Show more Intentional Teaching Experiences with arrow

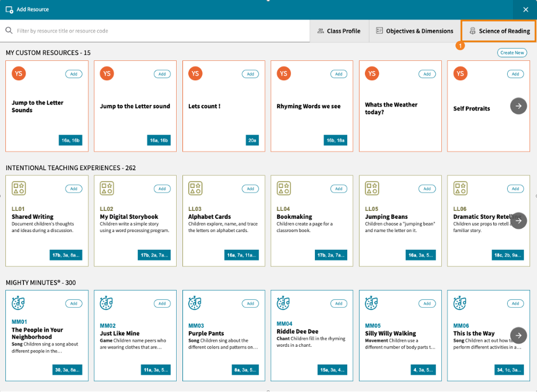pyautogui.click(x=518, y=221)
